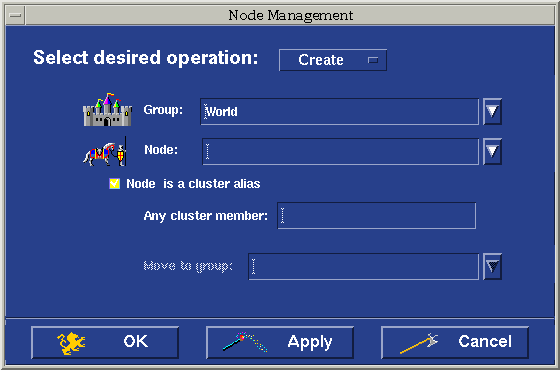This screenshot has height=370, width=560.
Task: Click the castle icon beside Group
Action: tap(108, 110)
